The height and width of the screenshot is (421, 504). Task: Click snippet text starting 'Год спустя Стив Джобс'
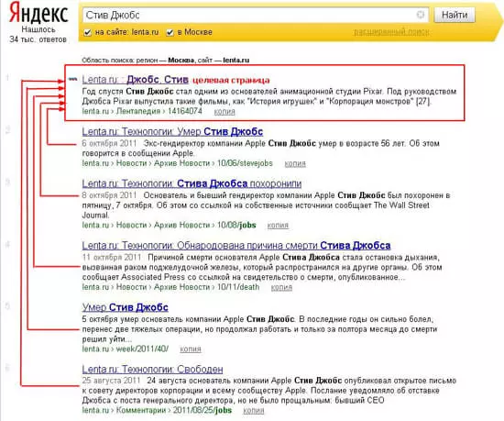tap(269, 96)
